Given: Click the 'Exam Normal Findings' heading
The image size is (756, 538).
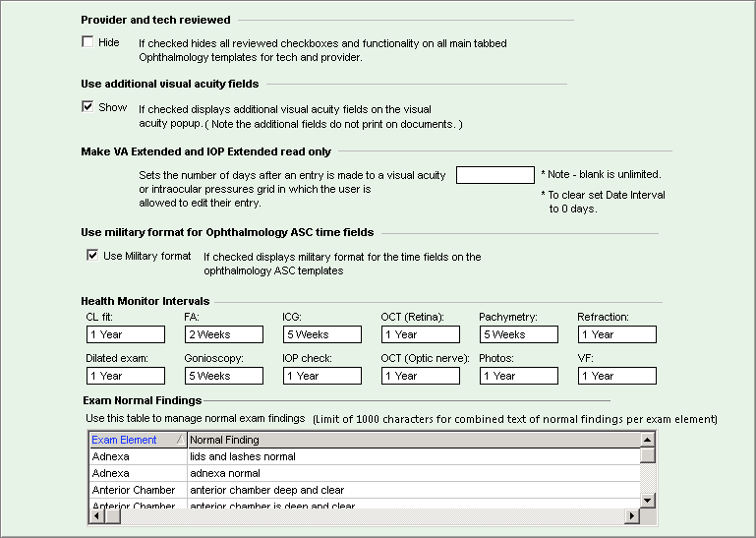Looking at the screenshot, I should click(143, 400).
